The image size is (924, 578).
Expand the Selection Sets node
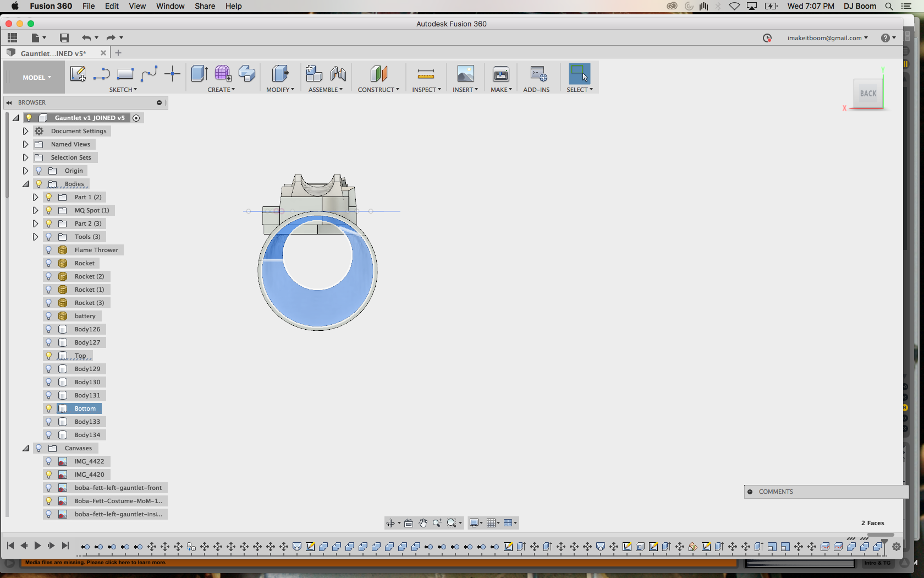click(25, 157)
